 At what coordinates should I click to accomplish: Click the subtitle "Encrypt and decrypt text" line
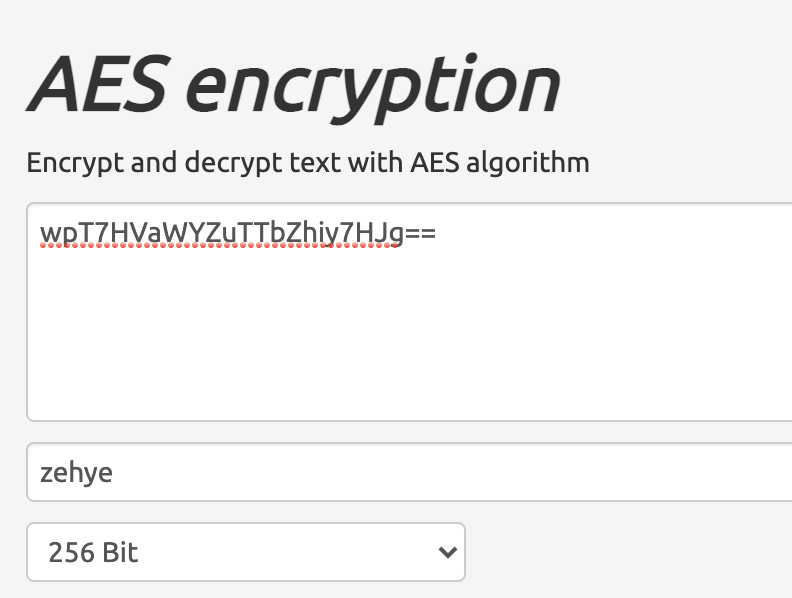click(x=308, y=163)
